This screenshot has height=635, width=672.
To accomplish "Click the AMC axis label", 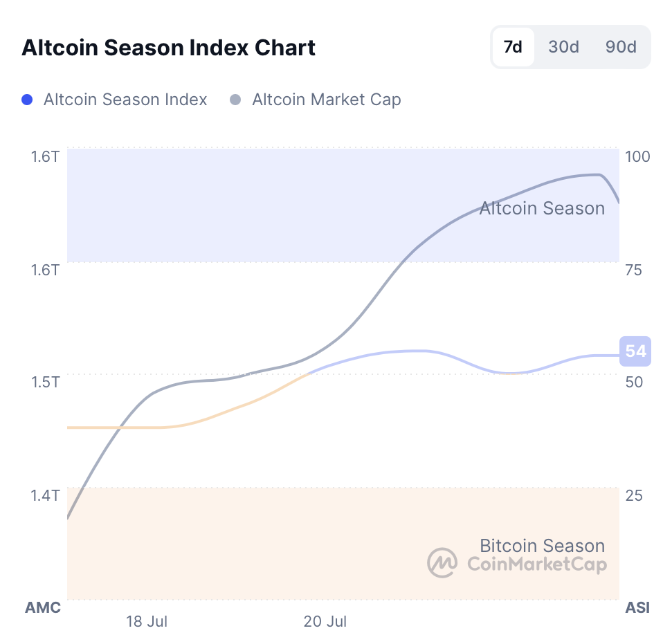I will [43, 608].
